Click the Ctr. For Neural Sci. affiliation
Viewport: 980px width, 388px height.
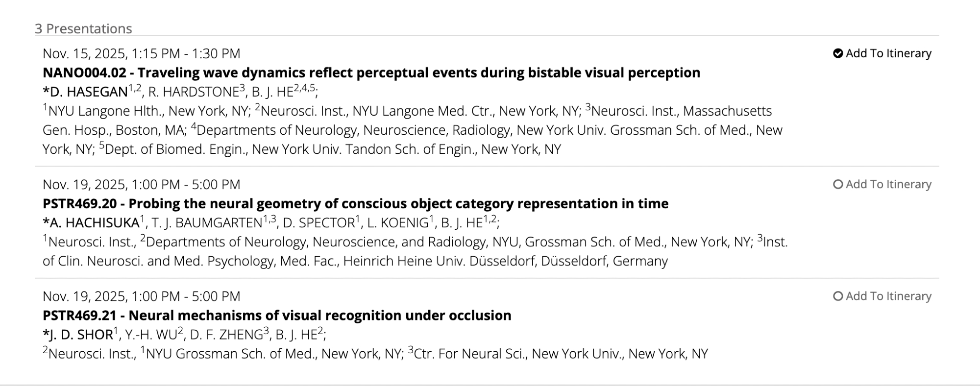pos(470,354)
